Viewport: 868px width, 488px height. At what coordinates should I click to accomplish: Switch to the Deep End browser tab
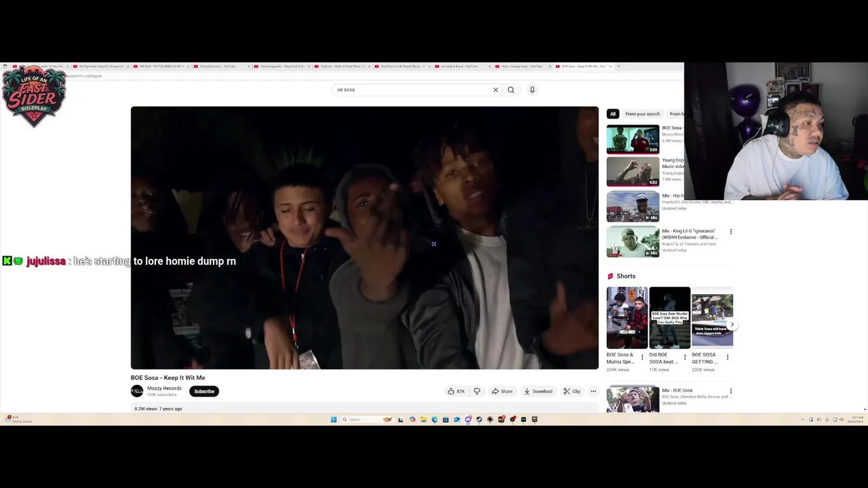click(x=281, y=66)
